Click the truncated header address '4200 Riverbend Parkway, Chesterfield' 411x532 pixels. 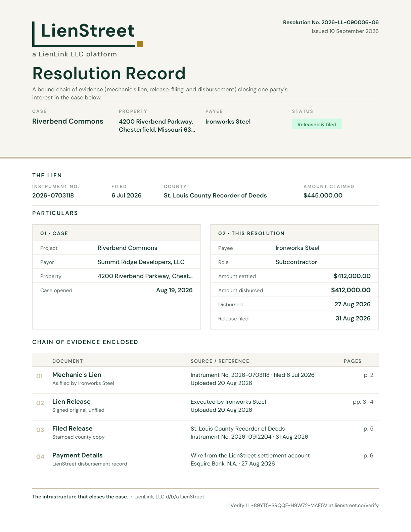(157, 126)
